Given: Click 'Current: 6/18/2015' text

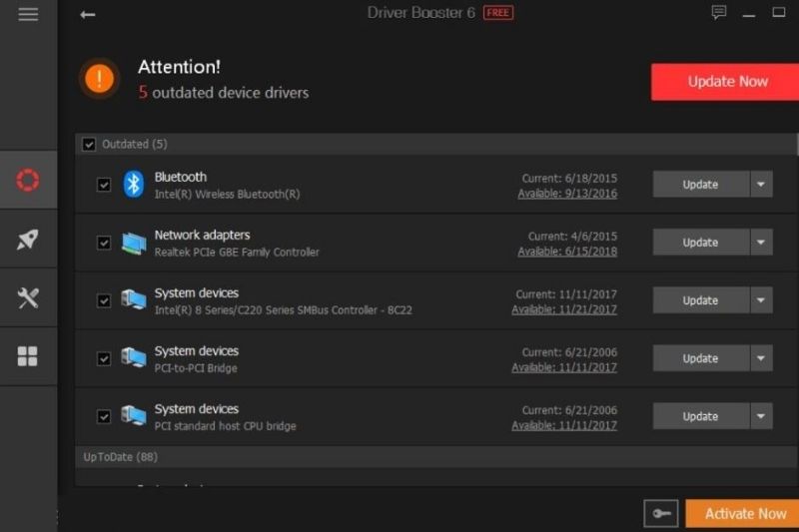Looking at the screenshot, I should [569, 179].
